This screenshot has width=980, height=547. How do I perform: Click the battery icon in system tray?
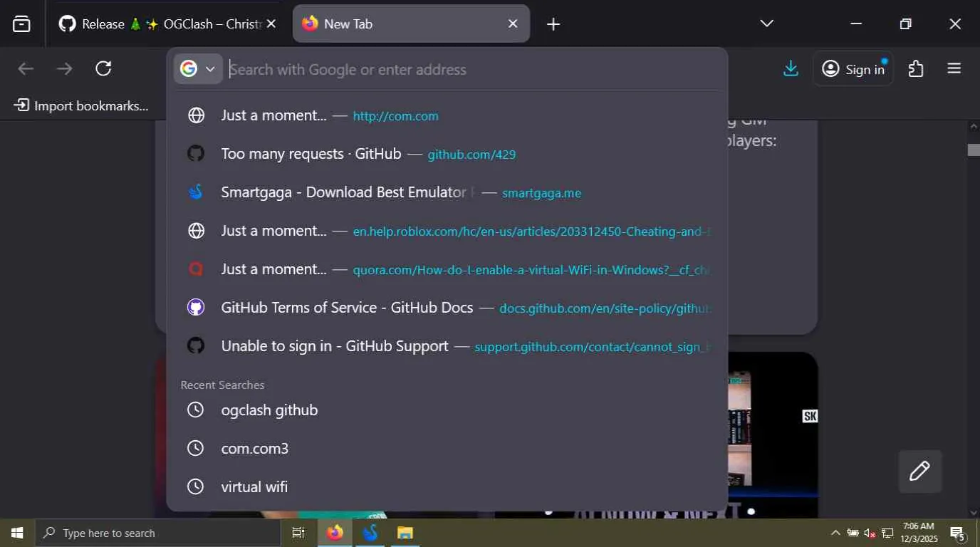853,533
